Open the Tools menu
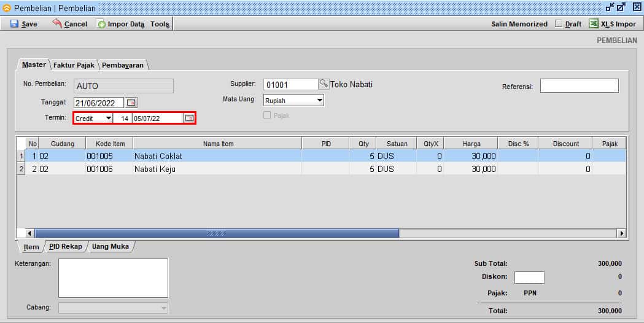Image resolution: width=644 pixels, height=323 pixels. [160, 24]
